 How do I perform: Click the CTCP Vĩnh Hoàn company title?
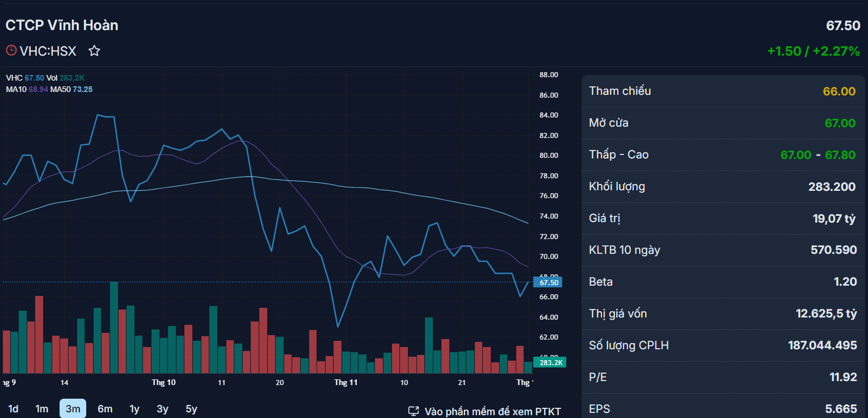click(62, 25)
